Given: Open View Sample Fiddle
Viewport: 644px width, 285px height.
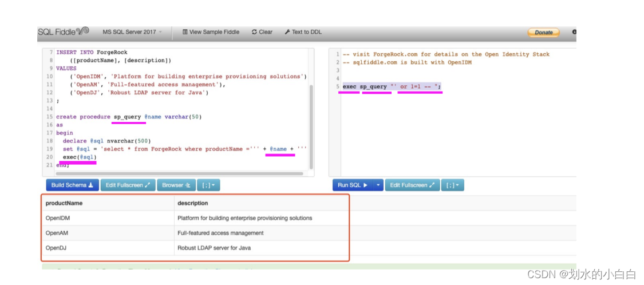Looking at the screenshot, I should pos(211,32).
